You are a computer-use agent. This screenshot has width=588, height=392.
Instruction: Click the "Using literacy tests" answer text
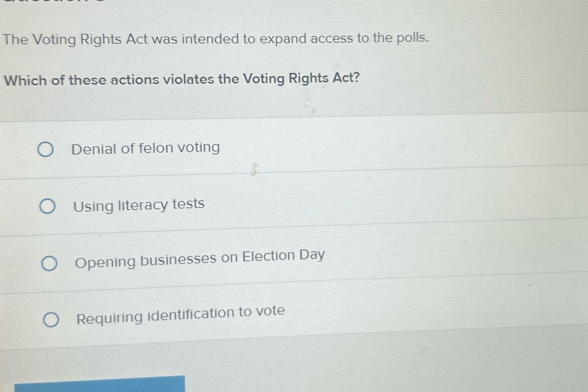[x=139, y=204]
